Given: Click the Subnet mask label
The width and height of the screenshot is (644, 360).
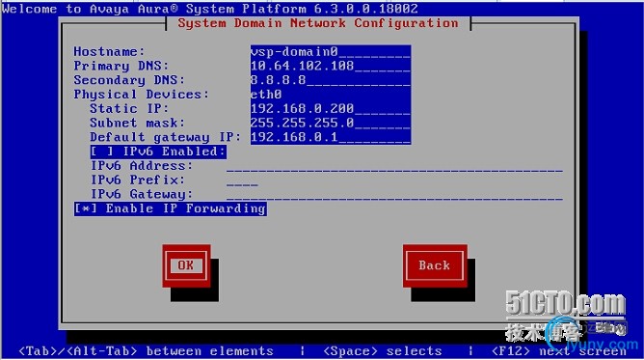Looking at the screenshot, I should 138,123.
